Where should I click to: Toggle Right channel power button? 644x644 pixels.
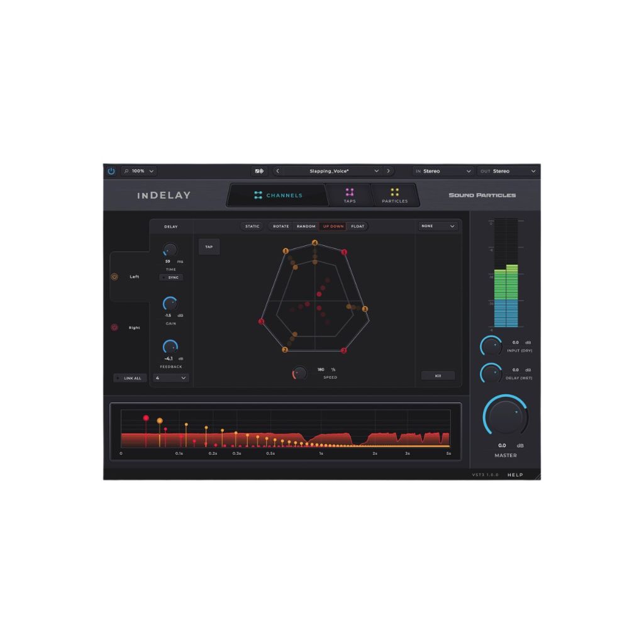(114, 327)
